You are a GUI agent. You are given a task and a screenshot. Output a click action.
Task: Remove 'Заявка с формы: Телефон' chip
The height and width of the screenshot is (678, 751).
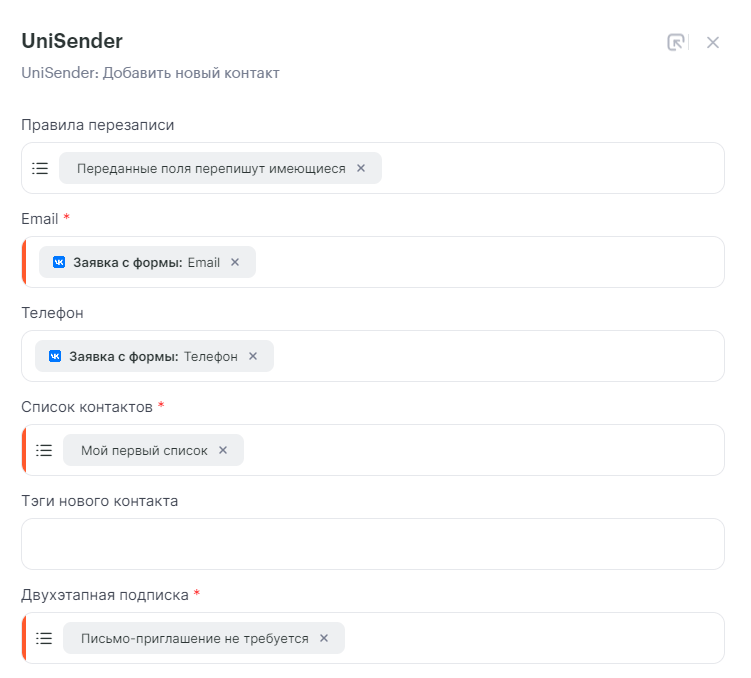pos(253,356)
